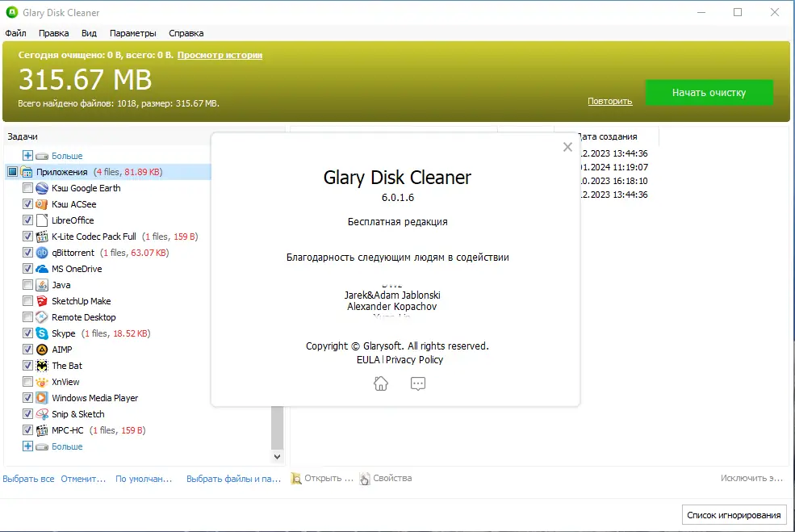Click the MPC-HC icon
The height and width of the screenshot is (532, 795).
point(42,430)
